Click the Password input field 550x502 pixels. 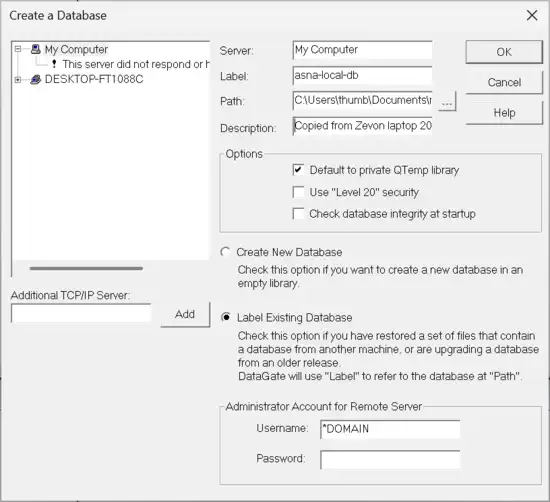[390, 460]
